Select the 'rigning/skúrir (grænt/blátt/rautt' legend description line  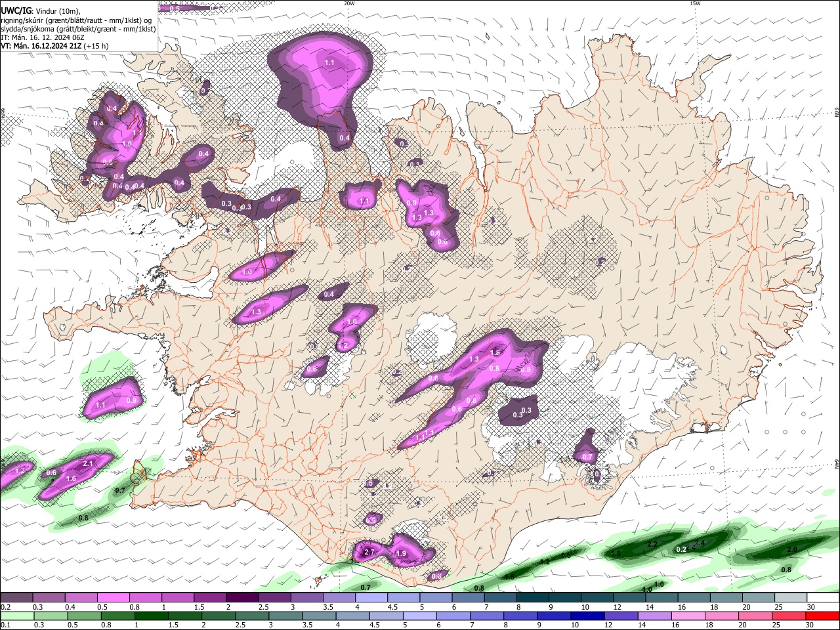click(x=77, y=20)
